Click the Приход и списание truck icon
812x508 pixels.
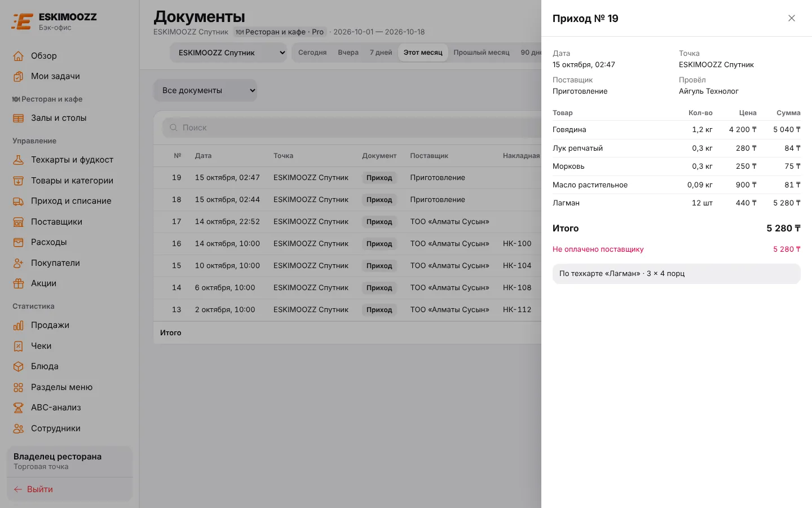[x=19, y=201]
